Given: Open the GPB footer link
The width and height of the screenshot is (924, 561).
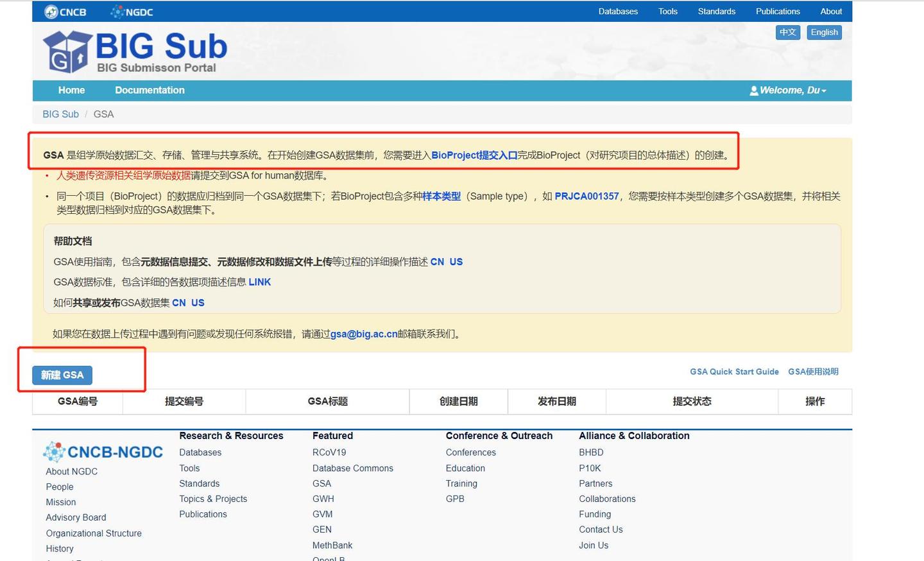Looking at the screenshot, I should point(455,499).
